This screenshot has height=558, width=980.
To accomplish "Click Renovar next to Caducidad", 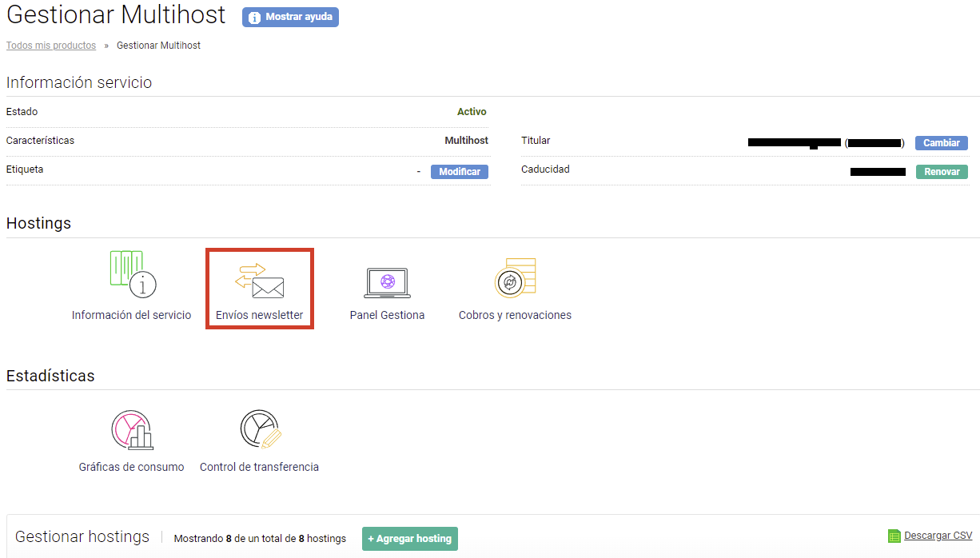I will click(x=942, y=172).
